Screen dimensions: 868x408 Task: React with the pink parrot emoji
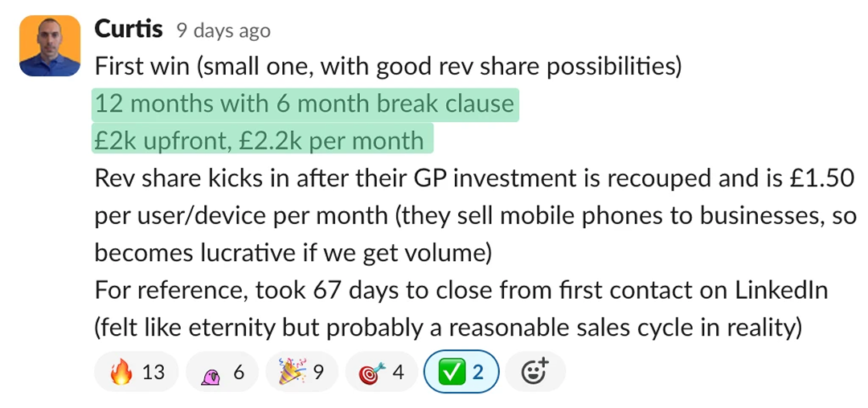coord(222,373)
